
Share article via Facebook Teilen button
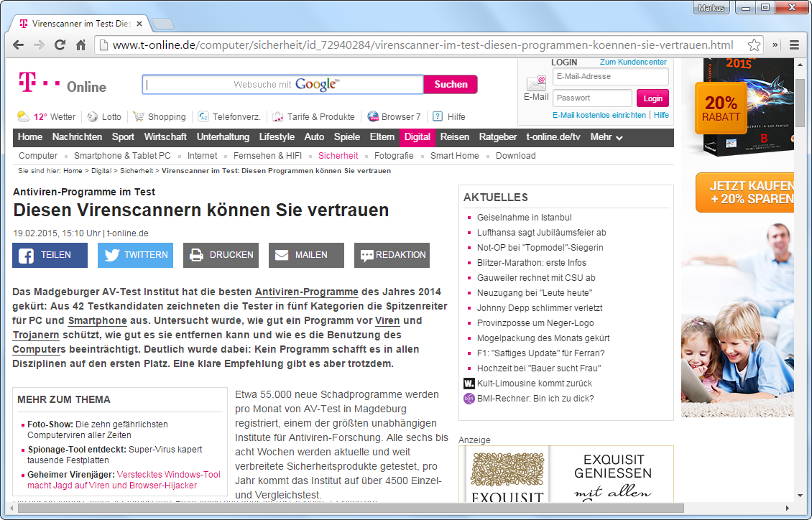point(50,255)
